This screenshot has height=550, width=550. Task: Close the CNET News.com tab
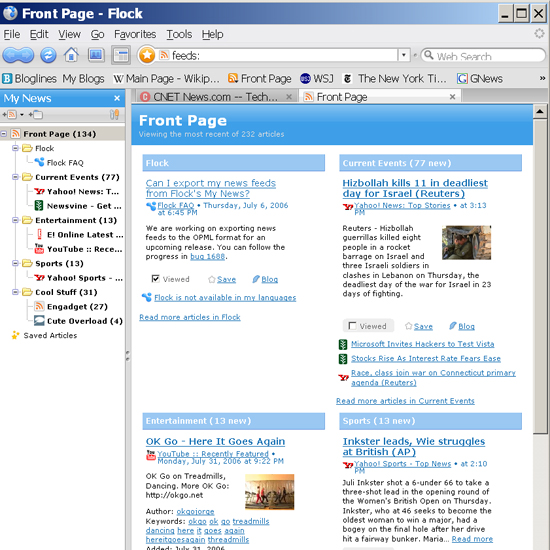tap(289, 97)
